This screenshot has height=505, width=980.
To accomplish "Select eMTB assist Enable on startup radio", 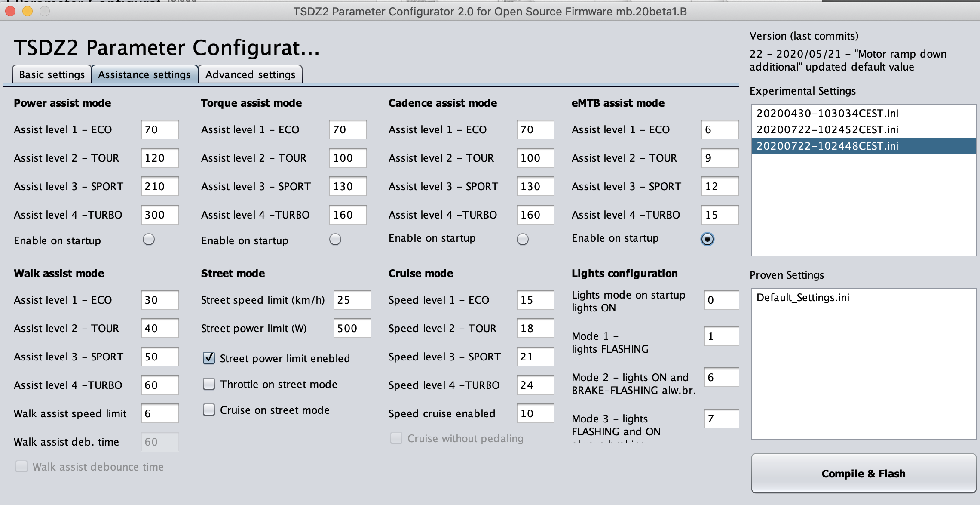I will [x=707, y=239].
